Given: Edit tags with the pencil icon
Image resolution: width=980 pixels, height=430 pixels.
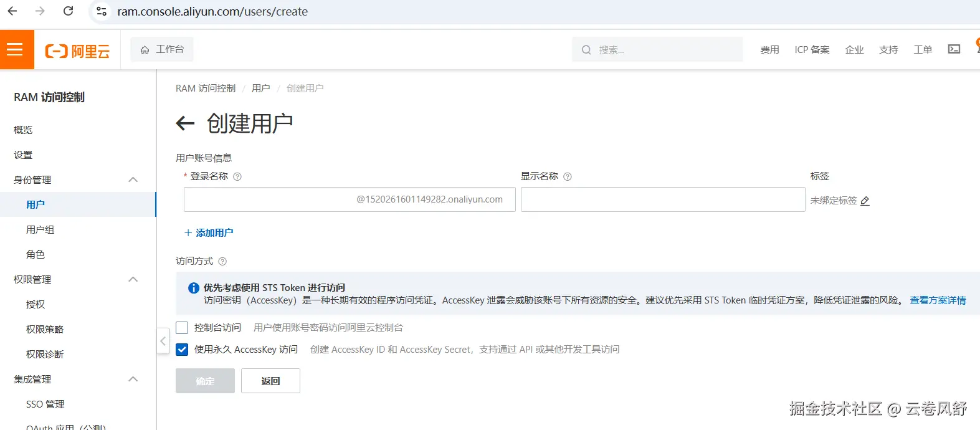Looking at the screenshot, I should point(865,201).
